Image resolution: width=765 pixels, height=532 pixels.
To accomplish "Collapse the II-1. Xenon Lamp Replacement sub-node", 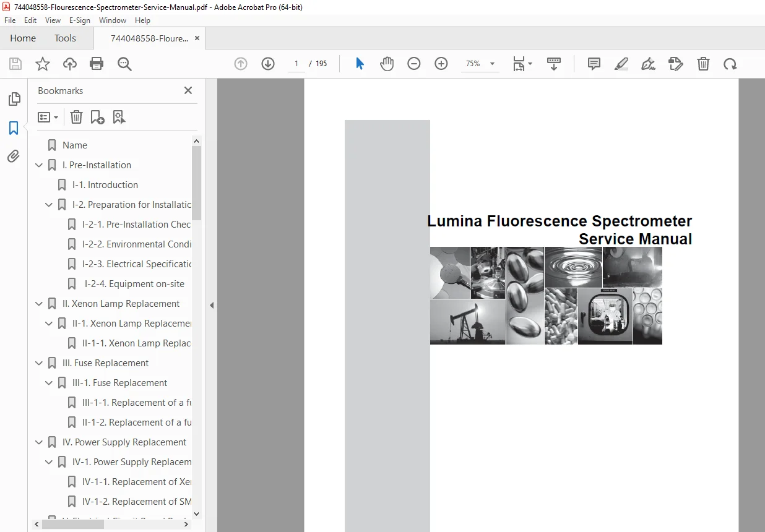I will (49, 324).
